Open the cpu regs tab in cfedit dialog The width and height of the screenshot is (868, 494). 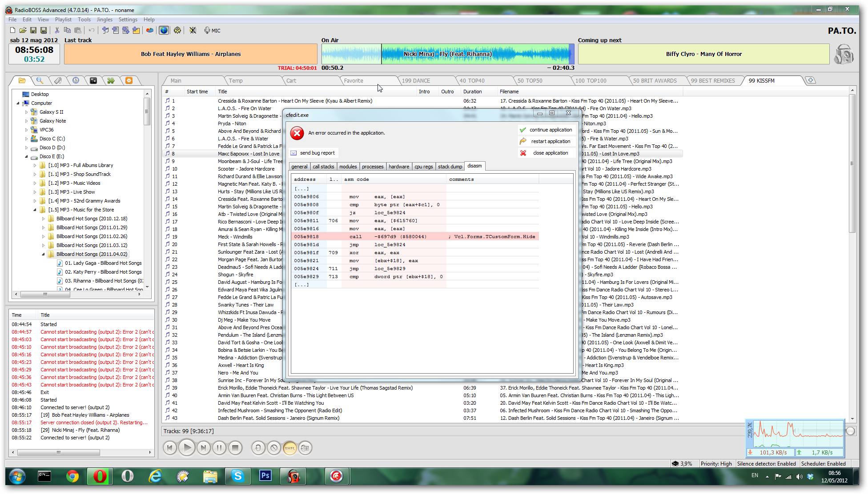point(424,167)
